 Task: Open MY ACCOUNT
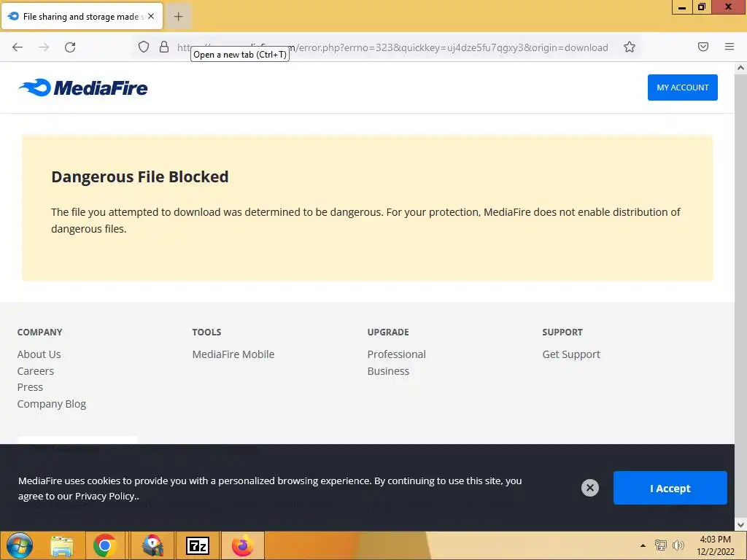[682, 87]
